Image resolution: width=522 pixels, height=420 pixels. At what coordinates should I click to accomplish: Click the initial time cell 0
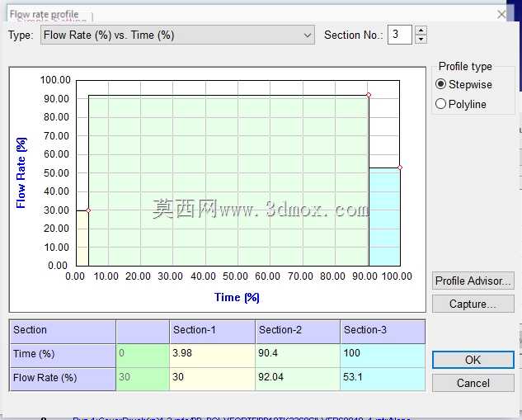point(143,356)
